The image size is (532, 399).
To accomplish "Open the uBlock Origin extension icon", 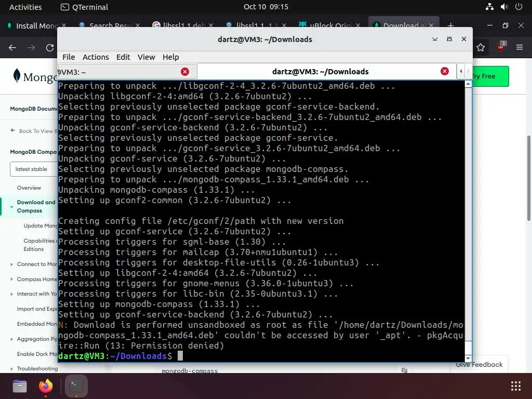I will coord(501,47).
